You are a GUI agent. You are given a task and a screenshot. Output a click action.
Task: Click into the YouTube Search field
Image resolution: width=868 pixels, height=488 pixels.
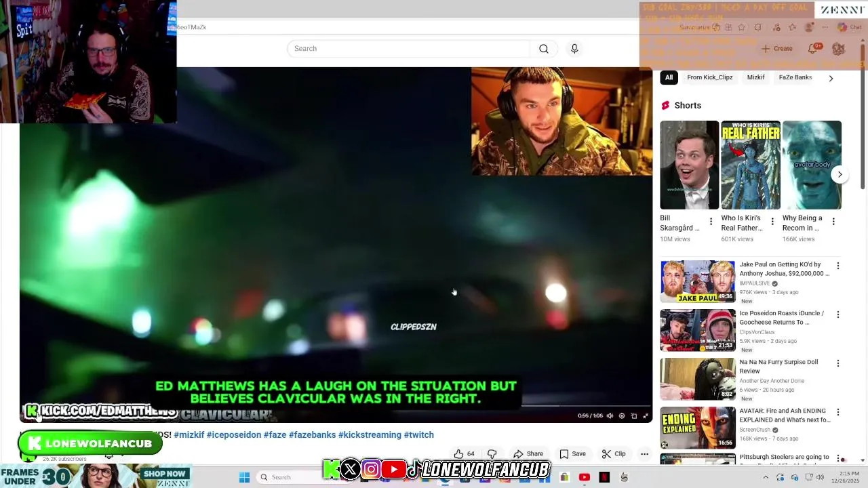tap(408, 49)
